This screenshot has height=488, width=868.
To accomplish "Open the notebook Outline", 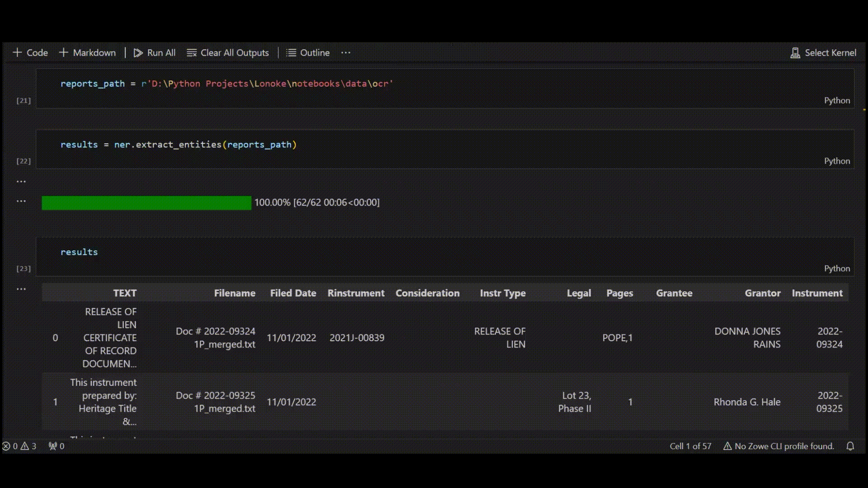I will point(308,53).
